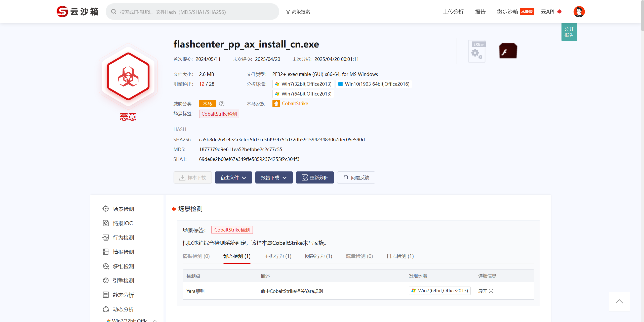Open 情报检测 in the sidebar
This screenshot has width=644, height=322.
pos(118,252)
